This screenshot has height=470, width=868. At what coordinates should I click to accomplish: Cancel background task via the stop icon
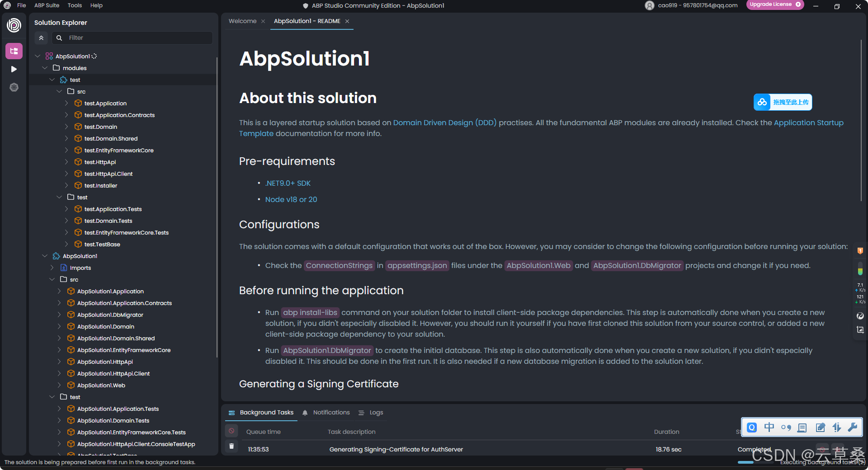tap(231, 431)
